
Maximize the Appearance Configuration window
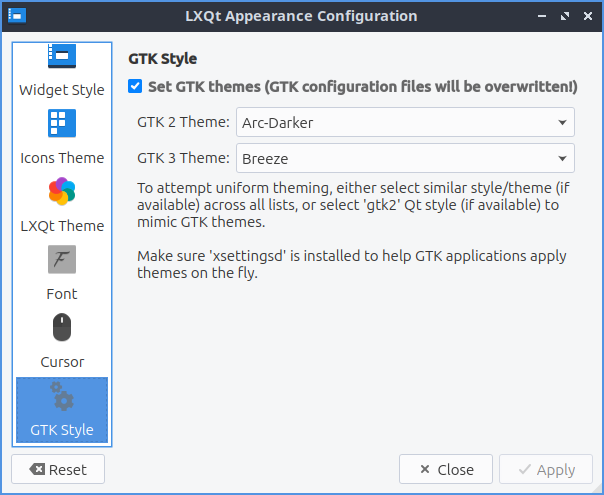point(566,16)
